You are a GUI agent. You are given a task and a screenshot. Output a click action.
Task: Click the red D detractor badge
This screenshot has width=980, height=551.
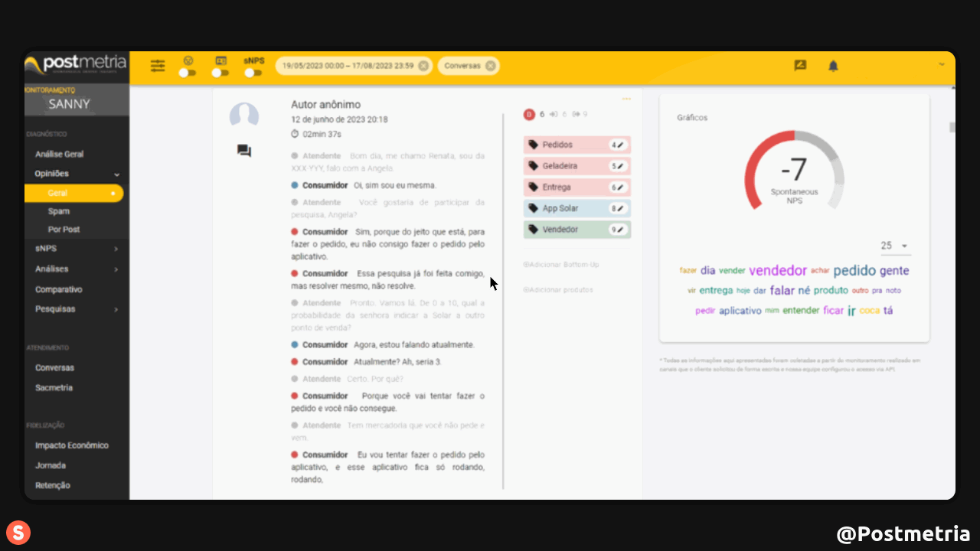(529, 115)
